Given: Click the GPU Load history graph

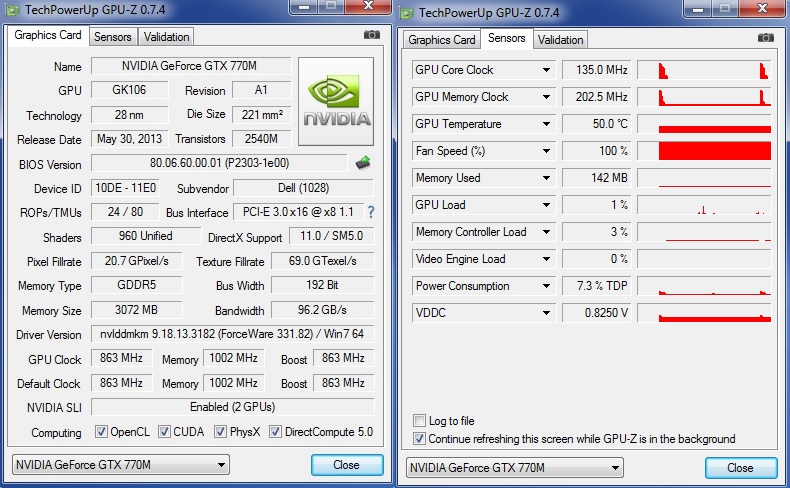Looking at the screenshot, I should point(704,205).
